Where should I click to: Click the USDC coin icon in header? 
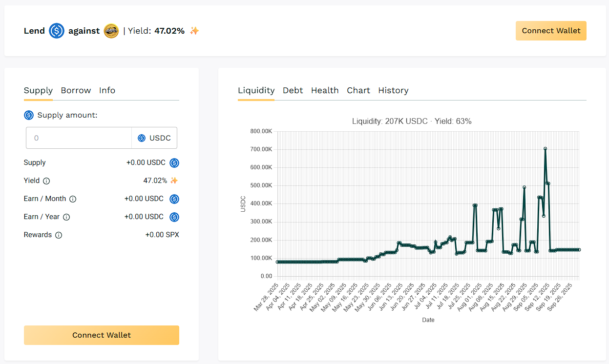(57, 31)
